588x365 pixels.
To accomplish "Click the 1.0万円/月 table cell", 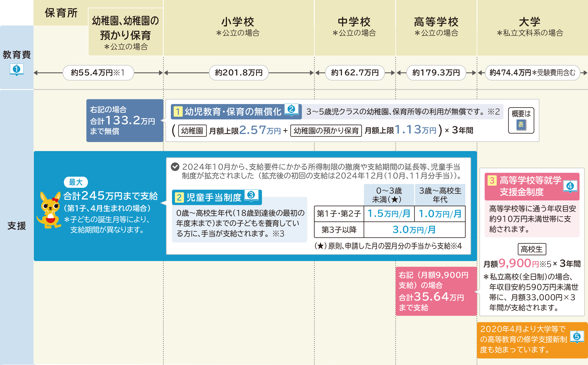I will pyautogui.click(x=440, y=214).
